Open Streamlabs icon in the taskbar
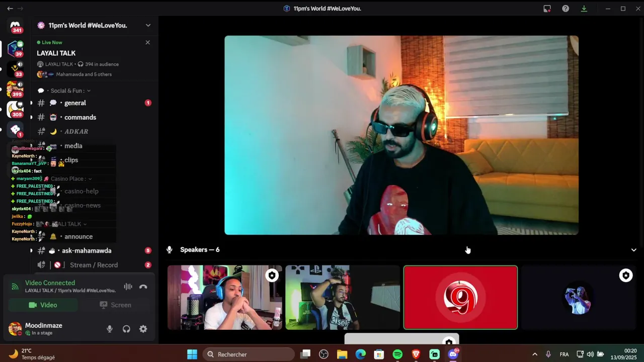644x362 pixels. pos(434,354)
